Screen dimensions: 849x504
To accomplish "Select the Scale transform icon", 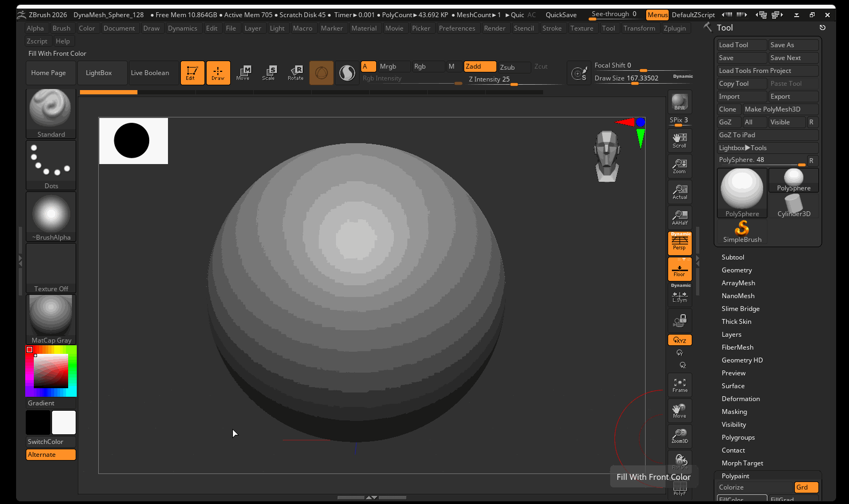I will pyautogui.click(x=269, y=73).
